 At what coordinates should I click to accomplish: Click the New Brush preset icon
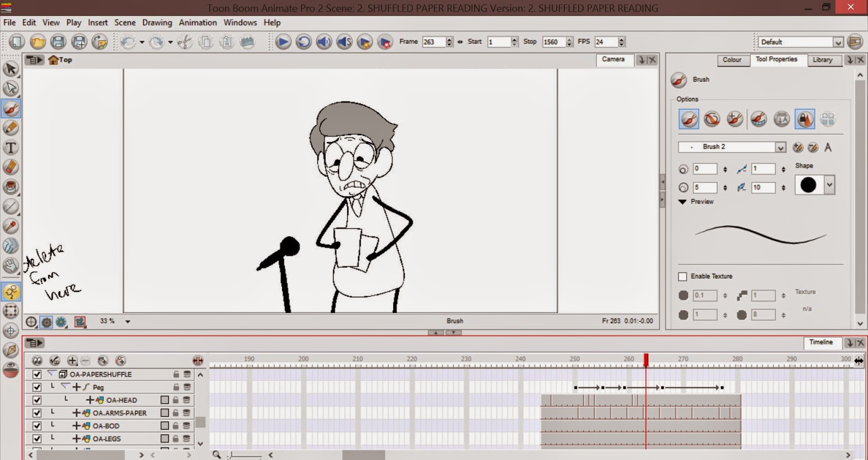(798, 147)
